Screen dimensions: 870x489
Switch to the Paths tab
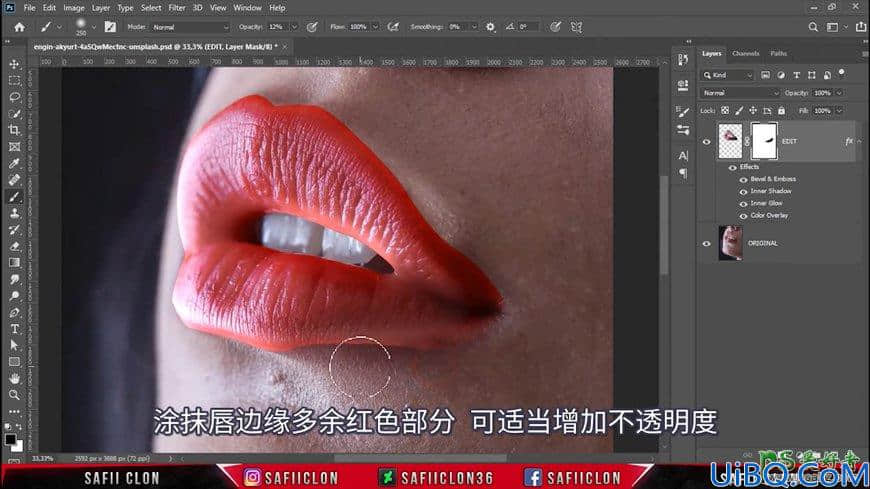click(778, 53)
